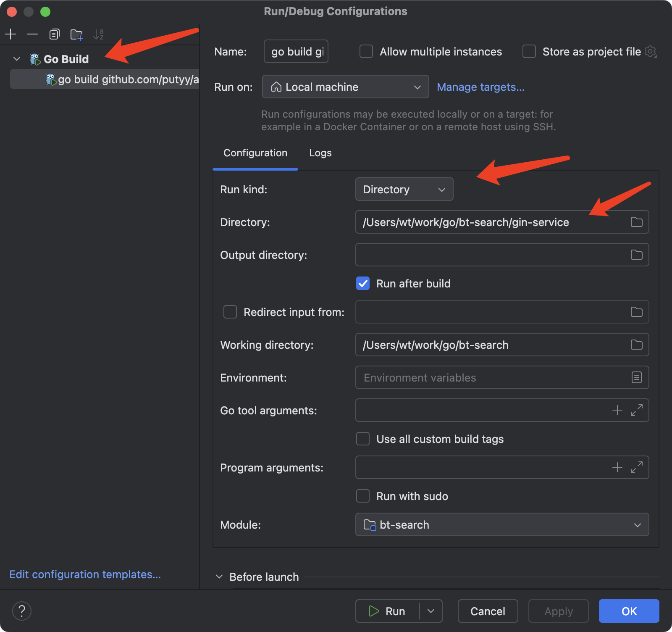
Task: Click the Output directory text field
Action: coord(491,255)
